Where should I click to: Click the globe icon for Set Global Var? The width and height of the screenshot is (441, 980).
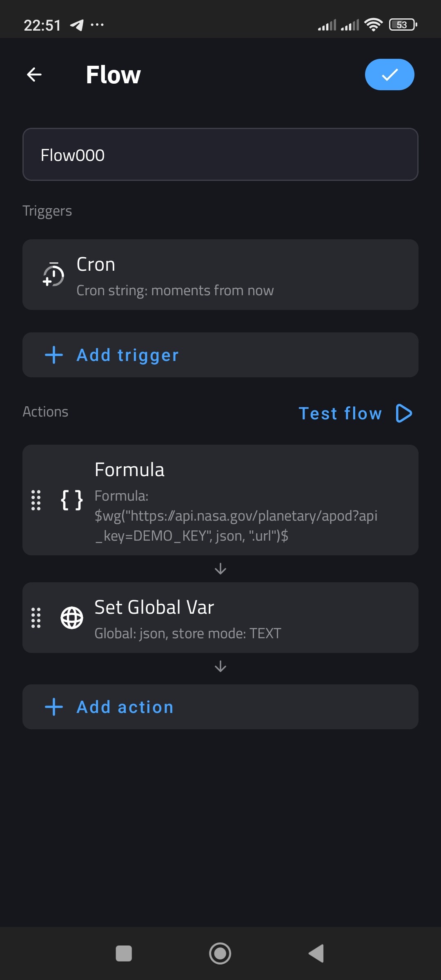click(x=72, y=618)
